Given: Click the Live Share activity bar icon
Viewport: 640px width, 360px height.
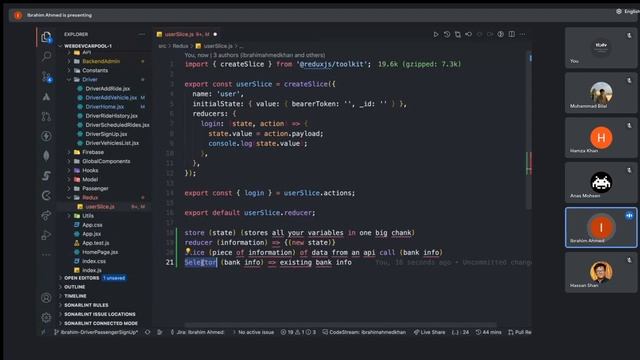Looking at the screenshot, I should pyautogui.click(x=46, y=215).
